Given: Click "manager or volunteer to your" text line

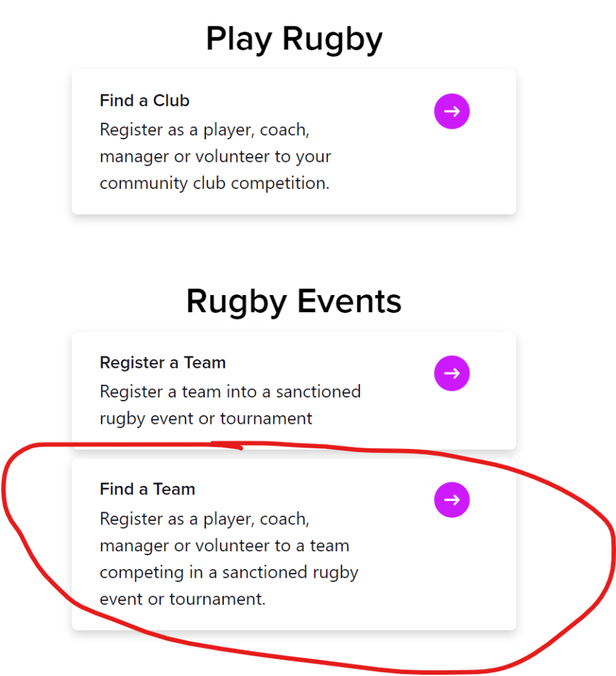Looking at the screenshot, I should click(215, 156).
